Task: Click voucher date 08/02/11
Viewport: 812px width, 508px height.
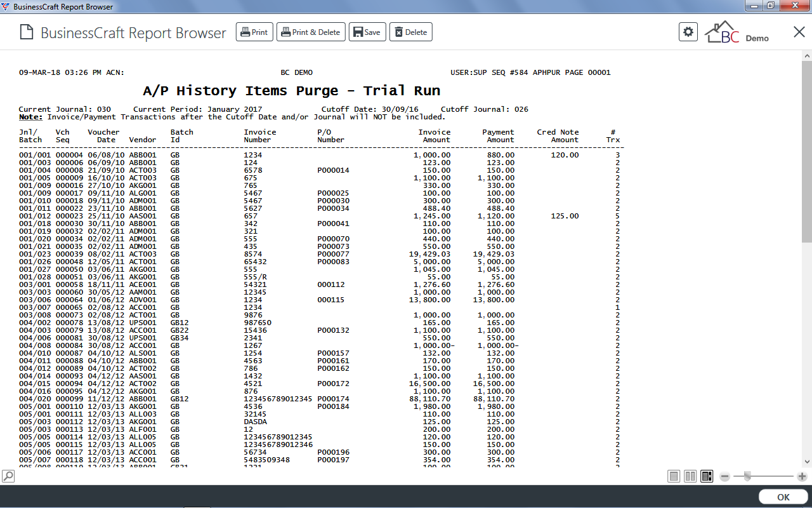Action: point(106,254)
